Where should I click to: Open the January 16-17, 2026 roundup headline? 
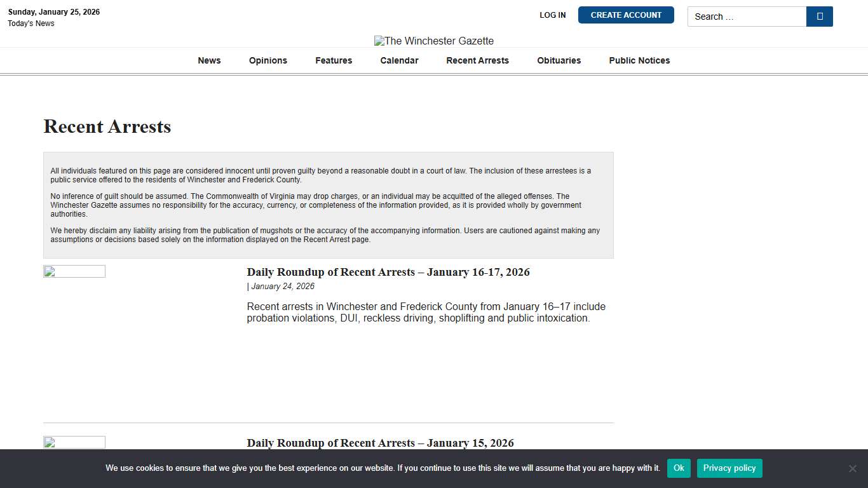388,272
